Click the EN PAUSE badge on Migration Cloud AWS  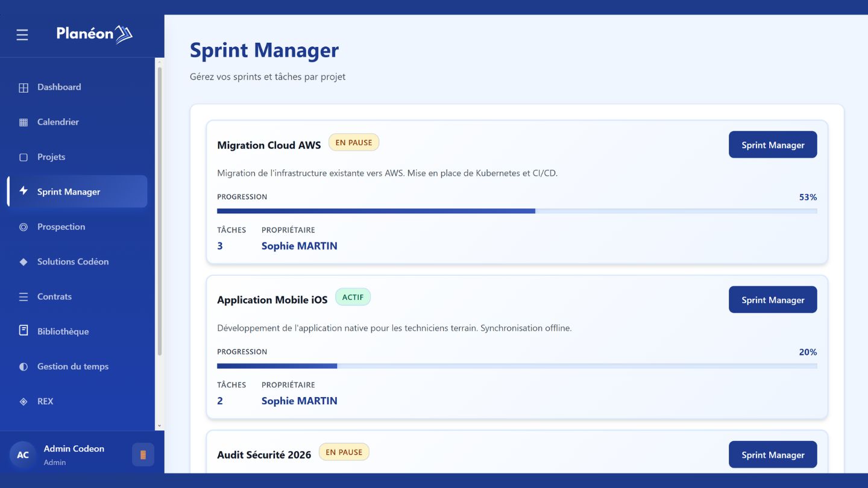click(354, 143)
